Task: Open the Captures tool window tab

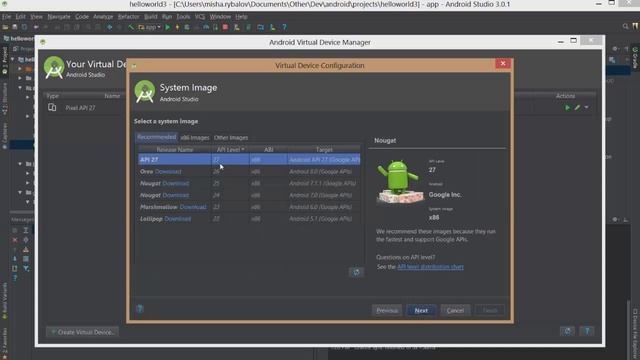Action: [4, 136]
